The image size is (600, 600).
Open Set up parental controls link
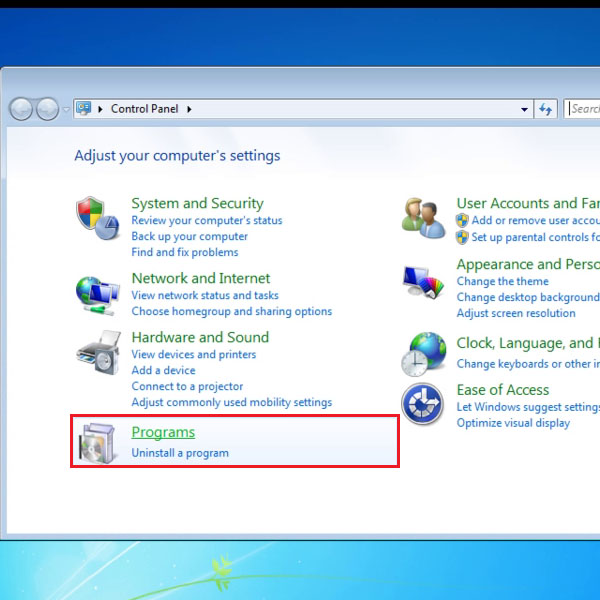(536, 237)
